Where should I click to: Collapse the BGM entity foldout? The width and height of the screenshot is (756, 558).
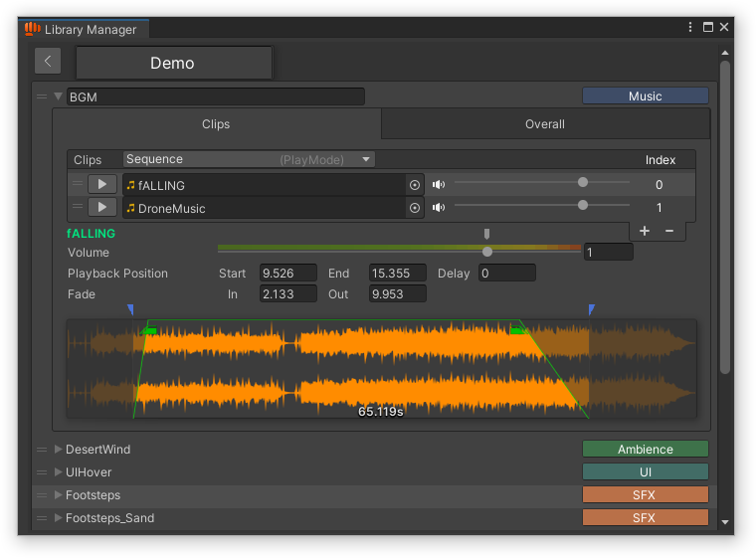click(x=58, y=96)
